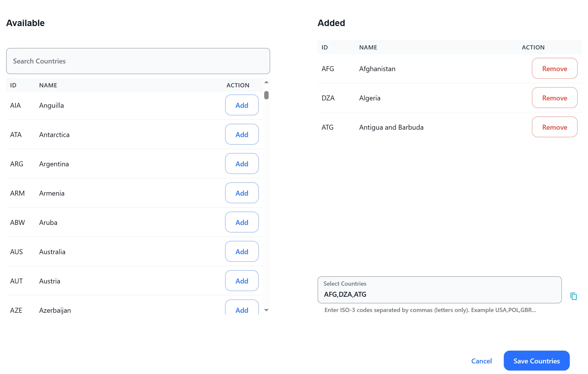Add Aruba to the selection
The width and height of the screenshot is (588, 374).
[x=242, y=222]
